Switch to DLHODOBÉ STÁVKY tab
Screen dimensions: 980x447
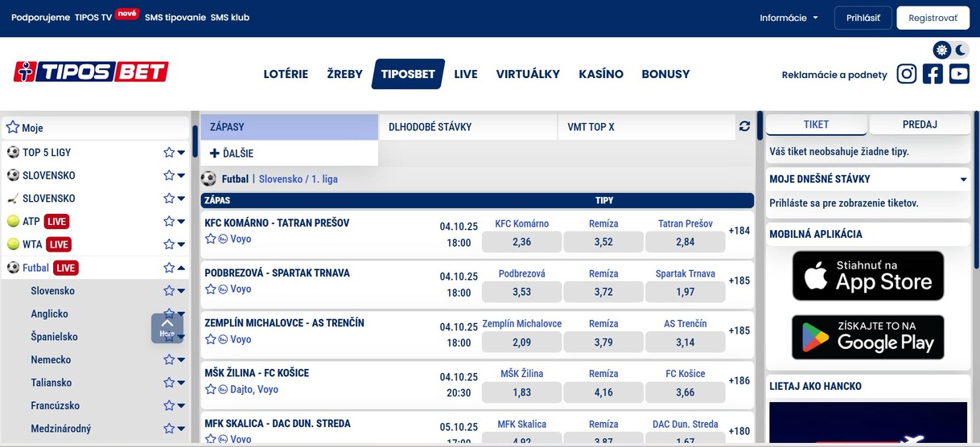click(x=468, y=127)
